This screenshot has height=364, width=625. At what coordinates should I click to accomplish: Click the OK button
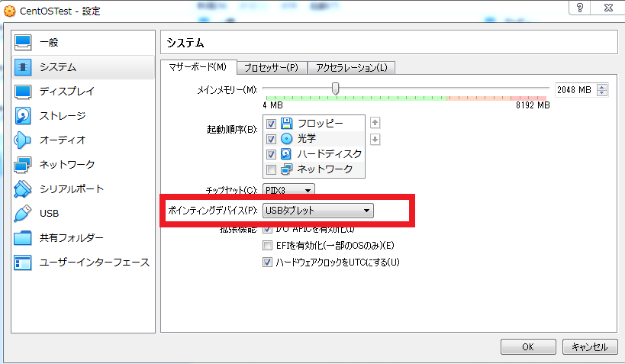[x=528, y=347]
